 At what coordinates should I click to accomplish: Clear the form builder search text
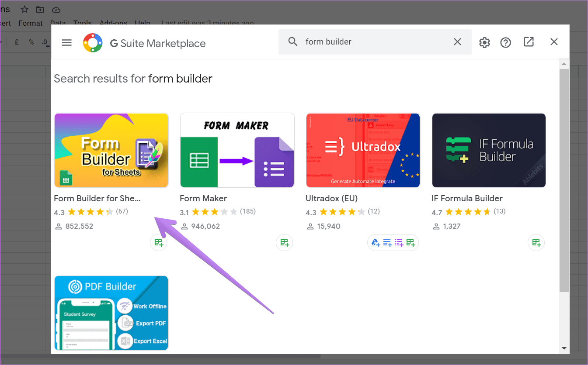457,42
